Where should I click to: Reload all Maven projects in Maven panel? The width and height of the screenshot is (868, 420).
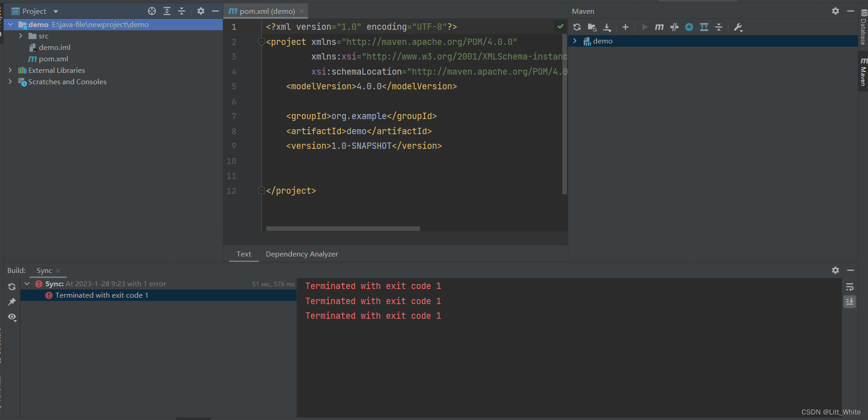click(x=577, y=27)
